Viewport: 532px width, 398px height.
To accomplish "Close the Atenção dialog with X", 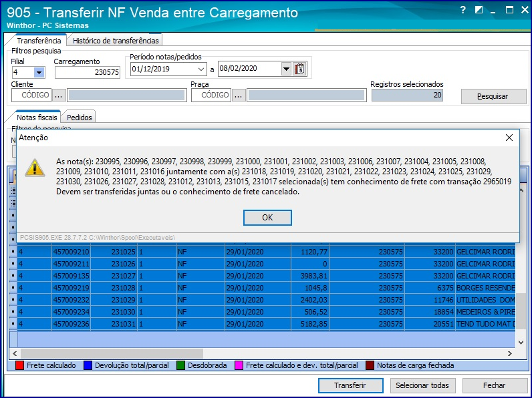I will 509,138.
